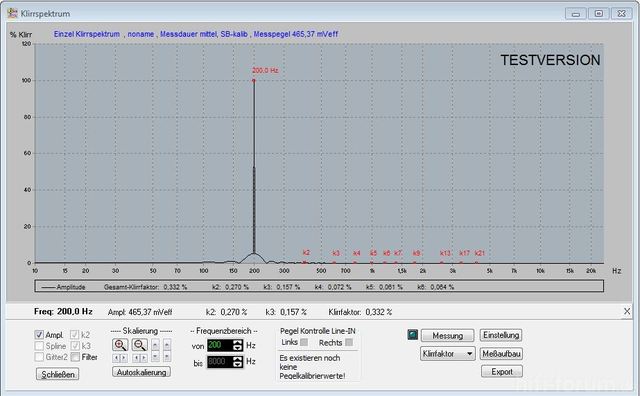
Task: Click the left arrow below the zoom-out magnifier
Action: (136, 358)
